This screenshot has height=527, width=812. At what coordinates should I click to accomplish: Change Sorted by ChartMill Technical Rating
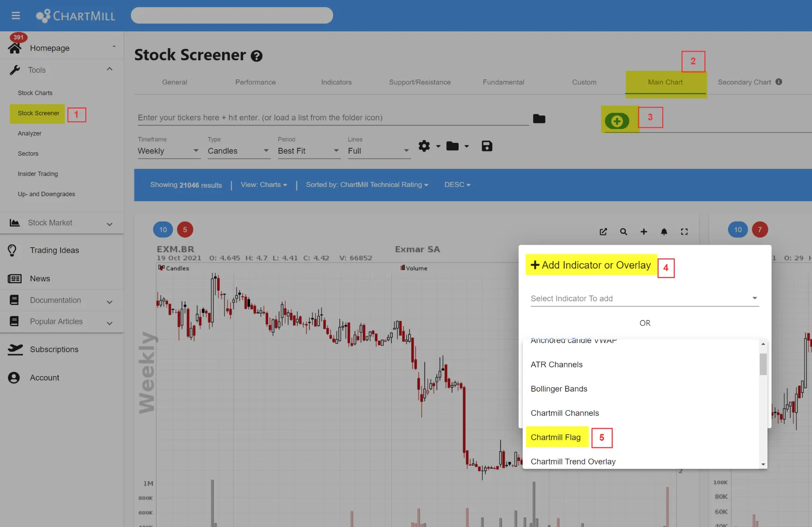coord(367,185)
